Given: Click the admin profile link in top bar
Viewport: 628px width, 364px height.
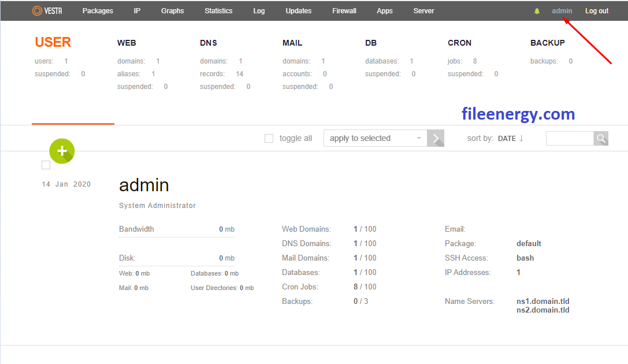Looking at the screenshot, I should pyautogui.click(x=562, y=11).
